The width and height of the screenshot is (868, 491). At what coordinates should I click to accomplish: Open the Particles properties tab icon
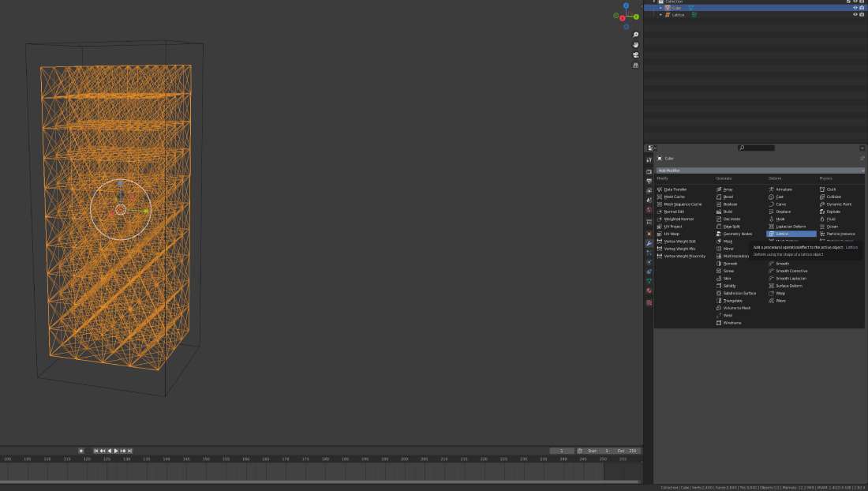649,253
